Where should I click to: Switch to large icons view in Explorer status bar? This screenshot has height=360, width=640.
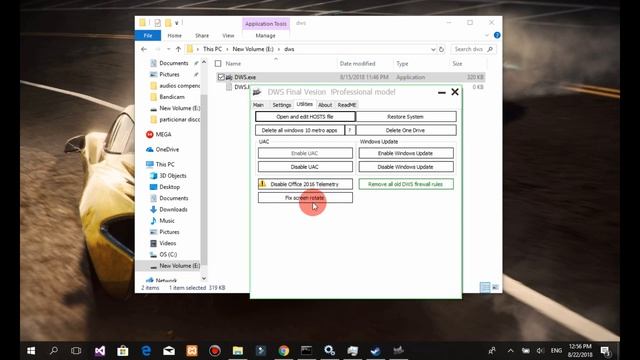(x=495, y=288)
